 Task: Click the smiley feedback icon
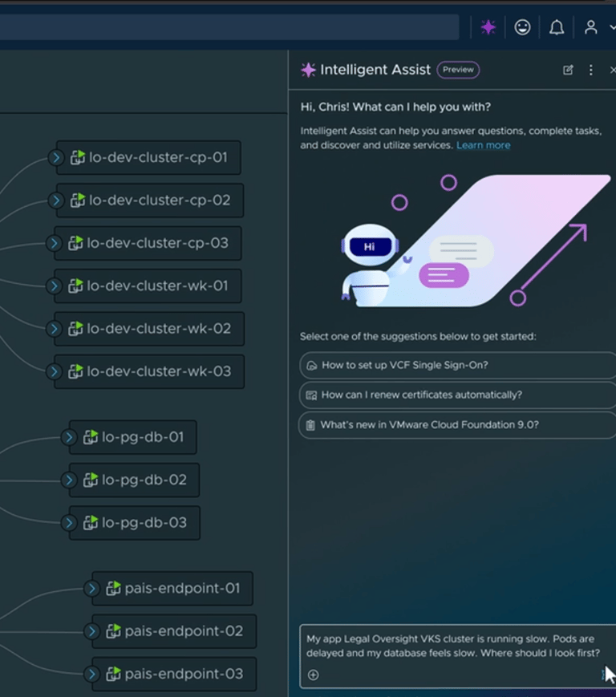click(x=522, y=27)
